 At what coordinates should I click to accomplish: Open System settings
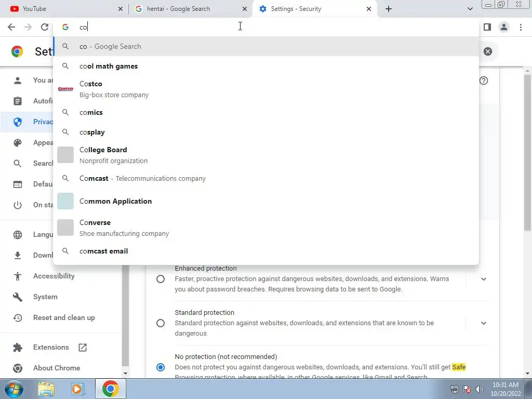(45, 297)
